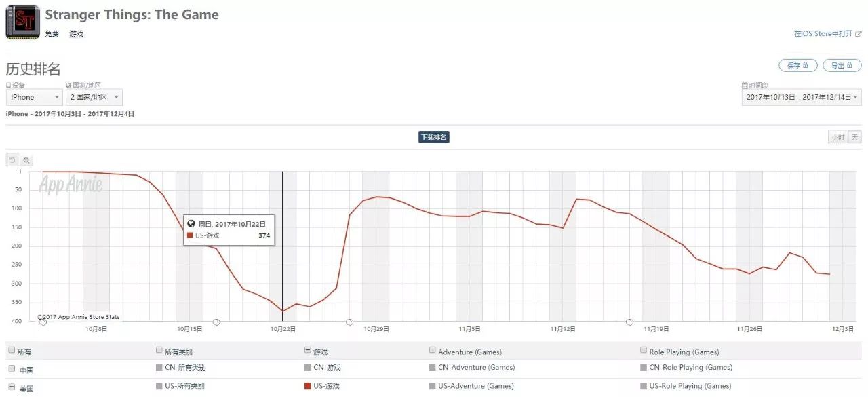Switch chart granularity to 天
Screen dimensions: 868x397
pyautogui.click(x=854, y=137)
